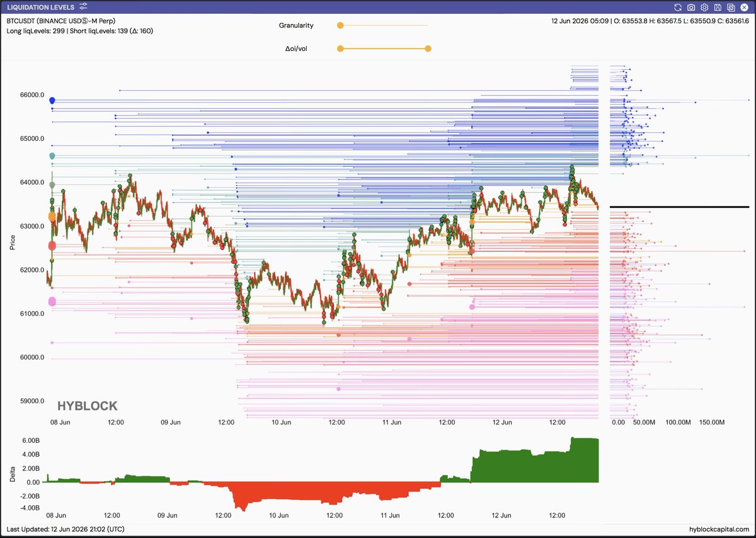Save the chart layout with floppy icon
Screen dimensions: 756x538
(x=718, y=7)
